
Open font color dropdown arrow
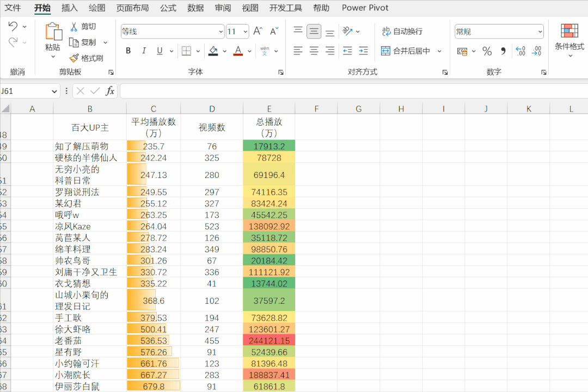249,51
